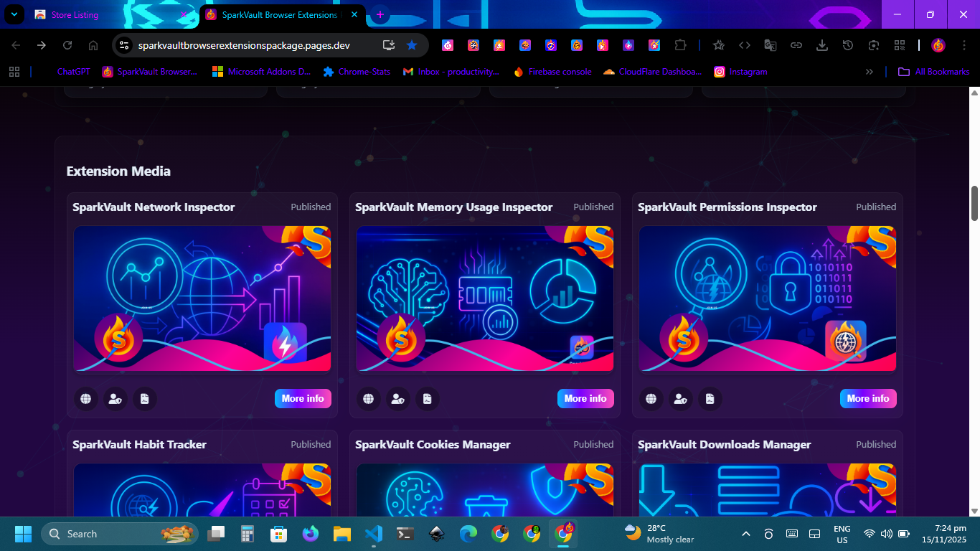The width and height of the screenshot is (980, 551).
Task: Open the site information control in address bar
Action: [x=124, y=45]
